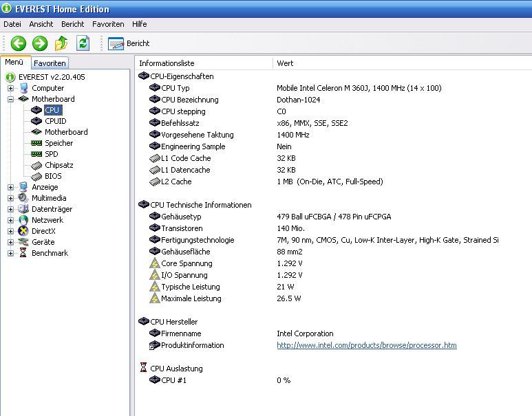Expand the DirectX tree node

coord(10,231)
